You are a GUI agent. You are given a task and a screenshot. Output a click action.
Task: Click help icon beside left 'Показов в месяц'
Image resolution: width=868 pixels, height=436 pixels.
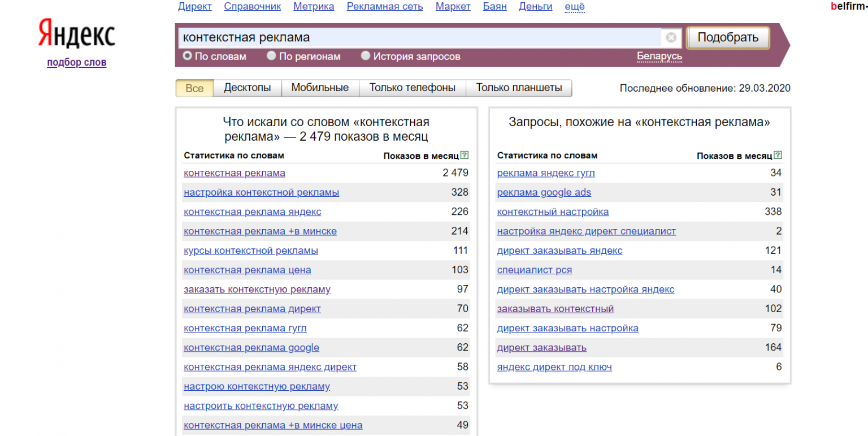[x=465, y=155]
